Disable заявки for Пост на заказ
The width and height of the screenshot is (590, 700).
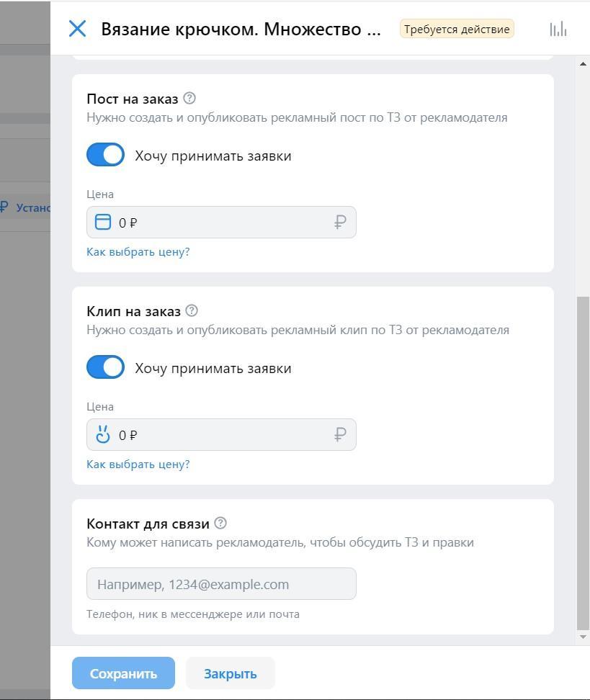(x=105, y=154)
